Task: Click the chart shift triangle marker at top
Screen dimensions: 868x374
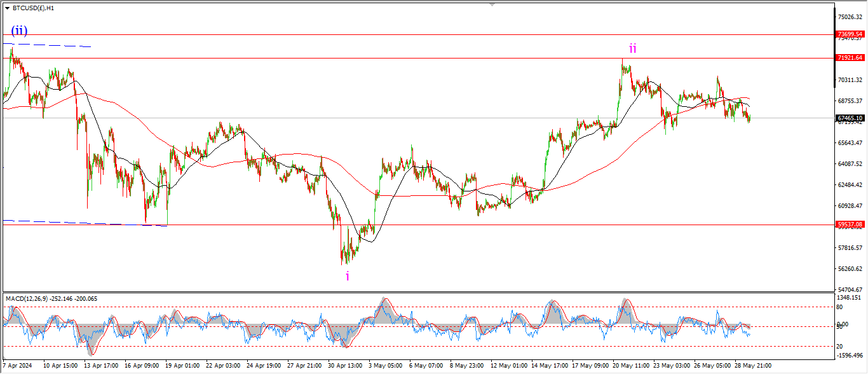Action: (x=491, y=4)
